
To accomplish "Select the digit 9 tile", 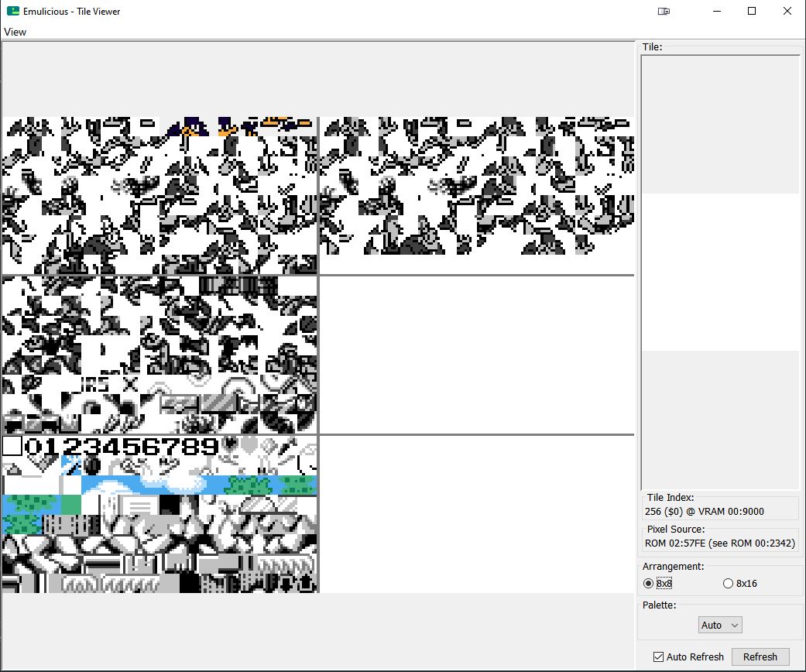I will click(x=210, y=446).
